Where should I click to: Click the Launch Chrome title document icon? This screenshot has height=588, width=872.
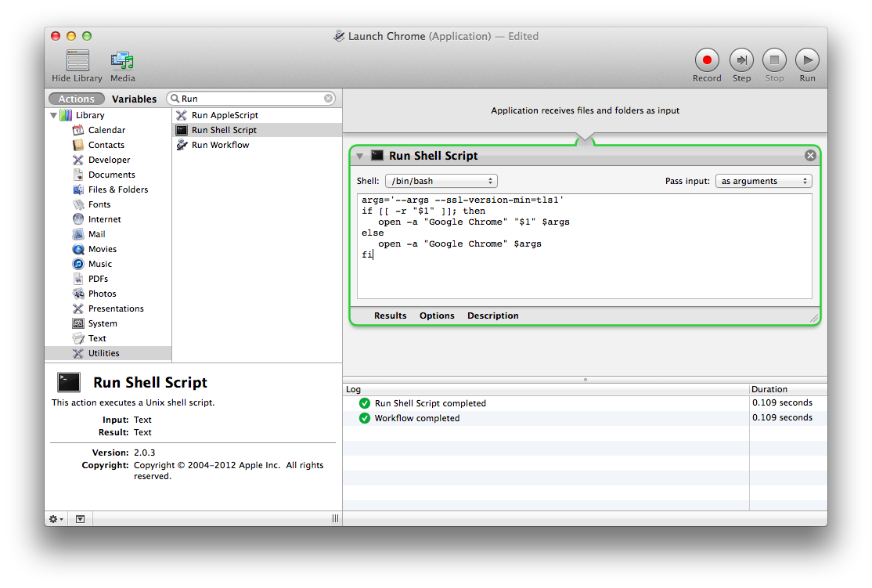pyautogui.click(x=339, y=36)
